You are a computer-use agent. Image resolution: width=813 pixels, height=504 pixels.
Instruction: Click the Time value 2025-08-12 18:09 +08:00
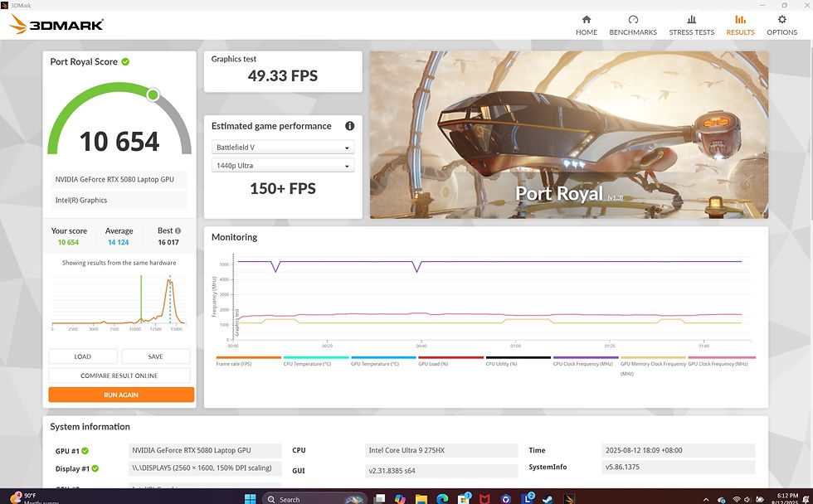pyautogui.click(x=679, y=450)
